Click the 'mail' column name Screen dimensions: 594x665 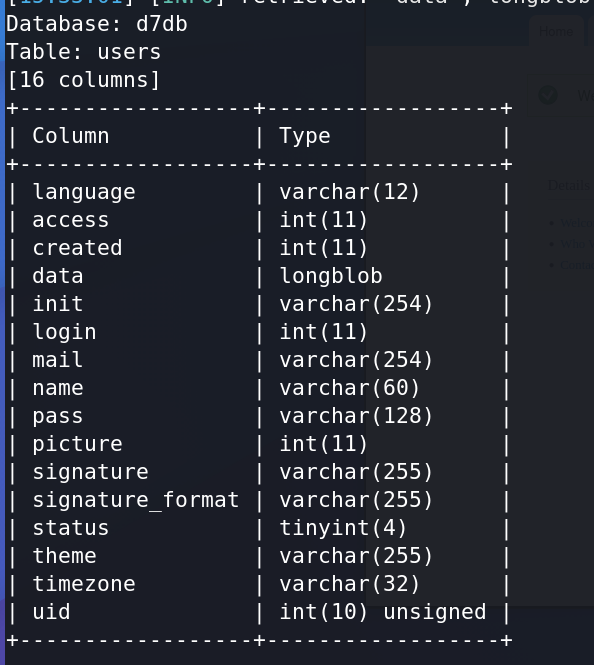tap(57, 360)
